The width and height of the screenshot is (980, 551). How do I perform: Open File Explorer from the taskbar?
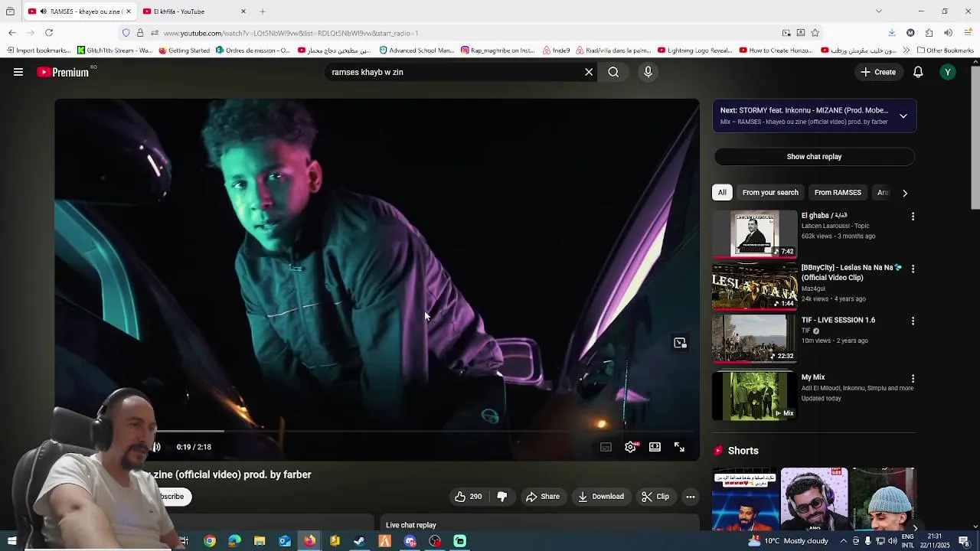[x=260, y=541]
